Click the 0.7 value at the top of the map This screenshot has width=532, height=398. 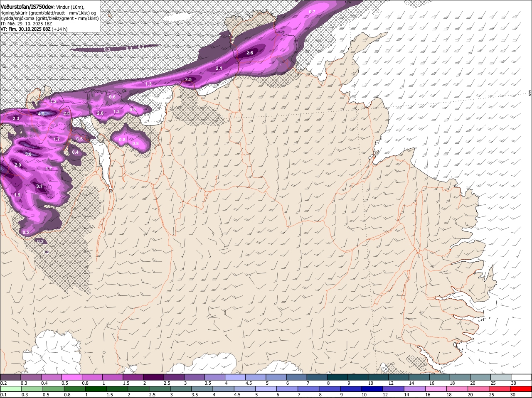[312, 12]
